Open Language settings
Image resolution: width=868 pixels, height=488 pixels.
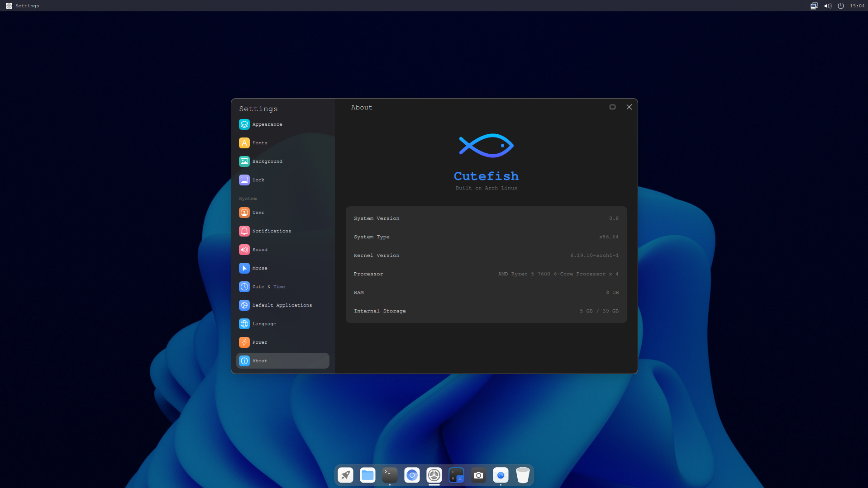click(265, 323)
